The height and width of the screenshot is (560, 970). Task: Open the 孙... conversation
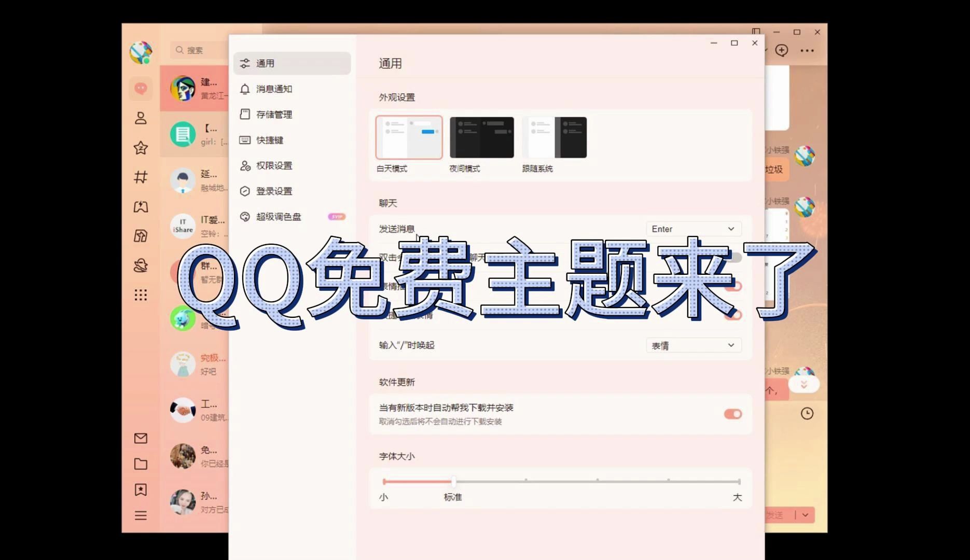(x=195, y=502)
